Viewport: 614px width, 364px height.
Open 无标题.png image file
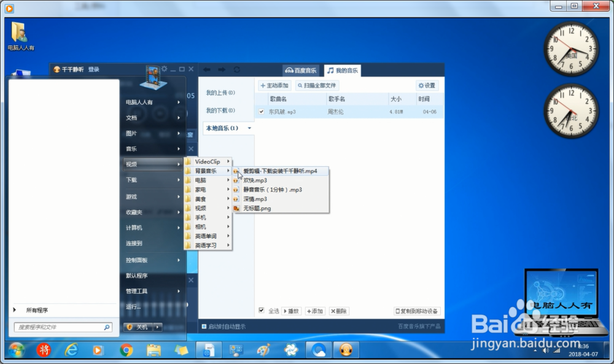click(257, 208)
